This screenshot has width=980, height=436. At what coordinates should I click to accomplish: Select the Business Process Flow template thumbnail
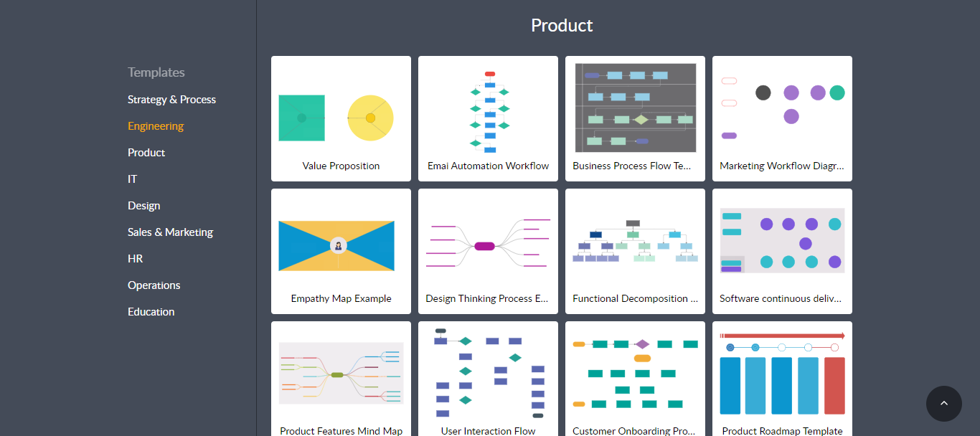tap(635, 108)
